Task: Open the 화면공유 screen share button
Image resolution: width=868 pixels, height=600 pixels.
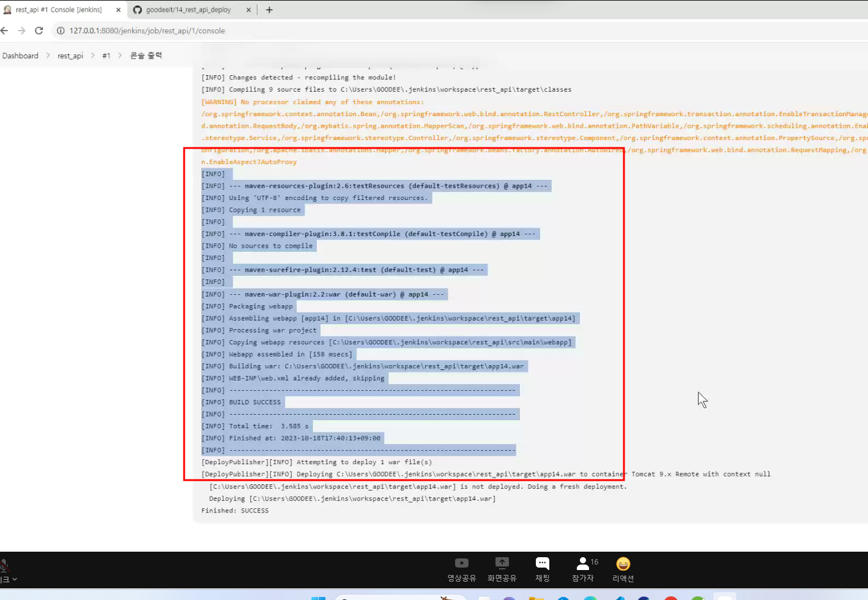Action: tap(502, 569)
